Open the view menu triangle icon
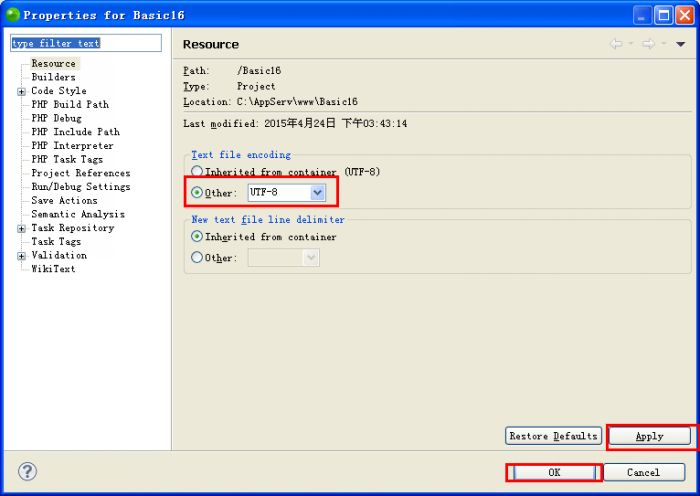Image resolution: width=700 pixels, height=496 pixels. 680,44
